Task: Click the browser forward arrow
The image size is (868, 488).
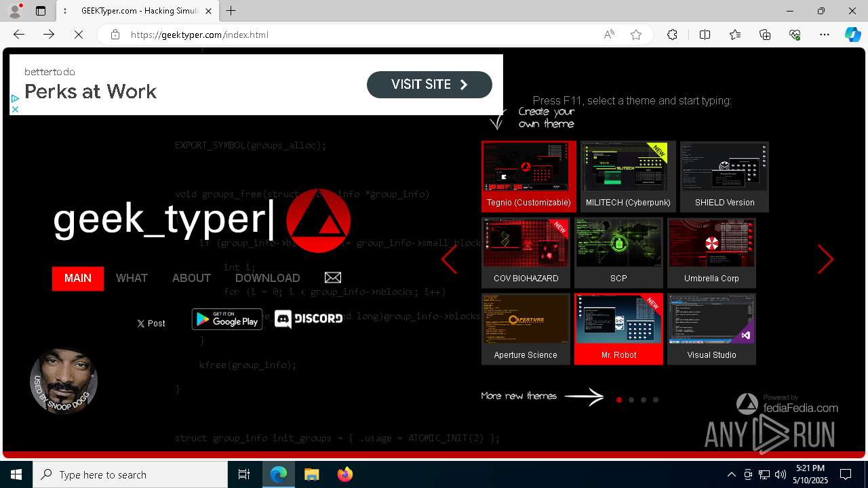Action: click(49, 35)
